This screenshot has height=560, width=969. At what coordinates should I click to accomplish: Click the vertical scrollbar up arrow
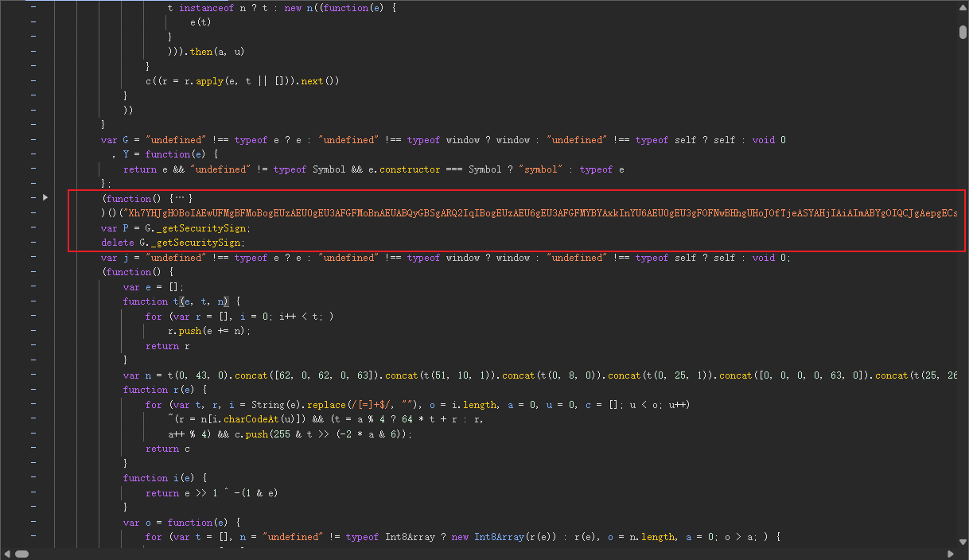(963, 6)
